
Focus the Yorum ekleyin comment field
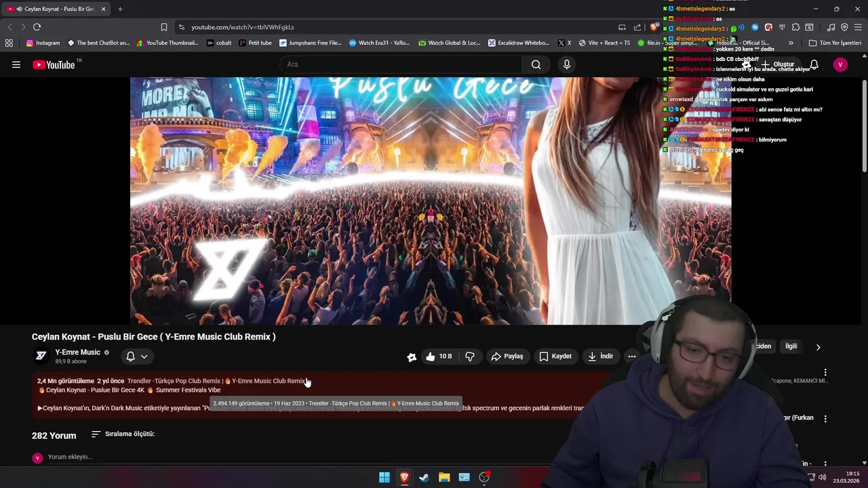(x=70, y=457)
